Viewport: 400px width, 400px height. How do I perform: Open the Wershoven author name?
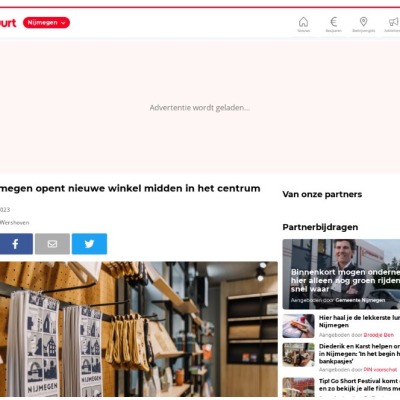click(x=14, y=223)
